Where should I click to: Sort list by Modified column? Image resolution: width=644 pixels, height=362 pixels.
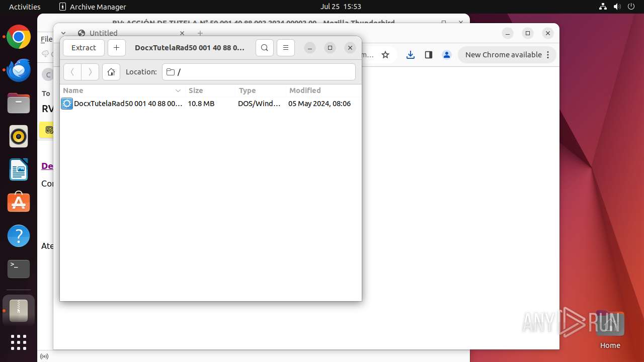324,90
